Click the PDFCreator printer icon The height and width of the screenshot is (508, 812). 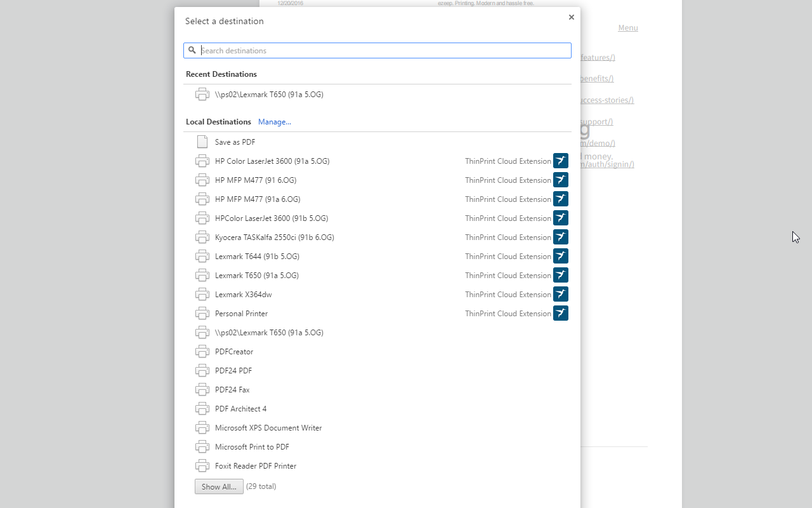click(202, 351)
